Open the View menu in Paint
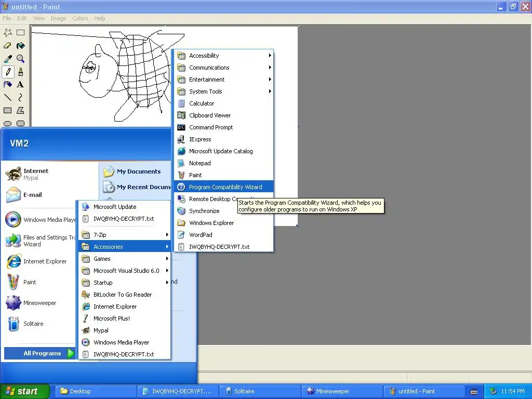The image size is (532, 399). (x=38, y=18)
